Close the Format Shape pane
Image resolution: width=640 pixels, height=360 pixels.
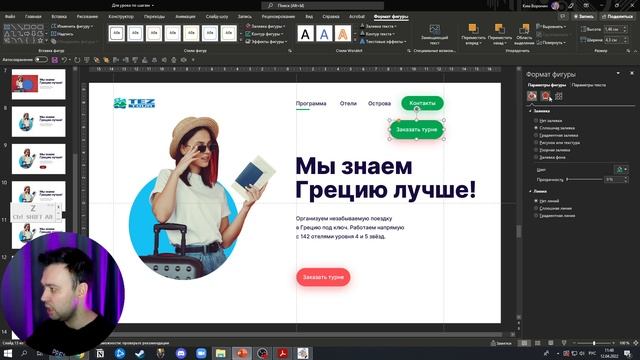click(632, 73)
